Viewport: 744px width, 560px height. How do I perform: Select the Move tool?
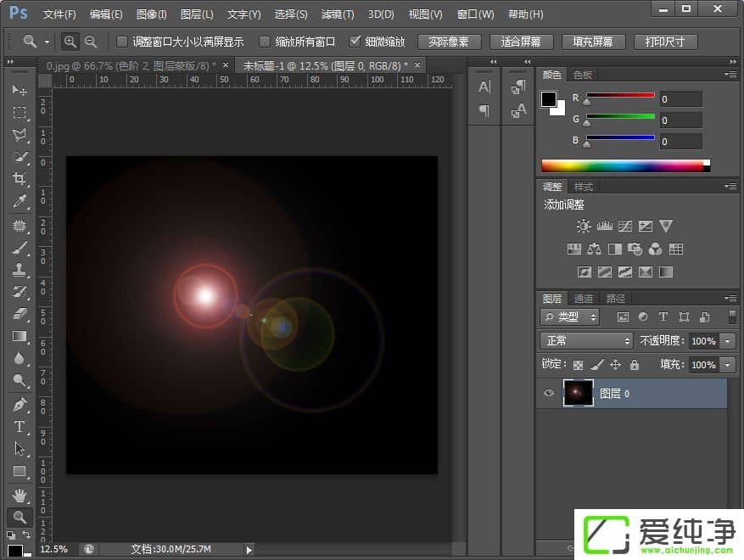point(20,90)
